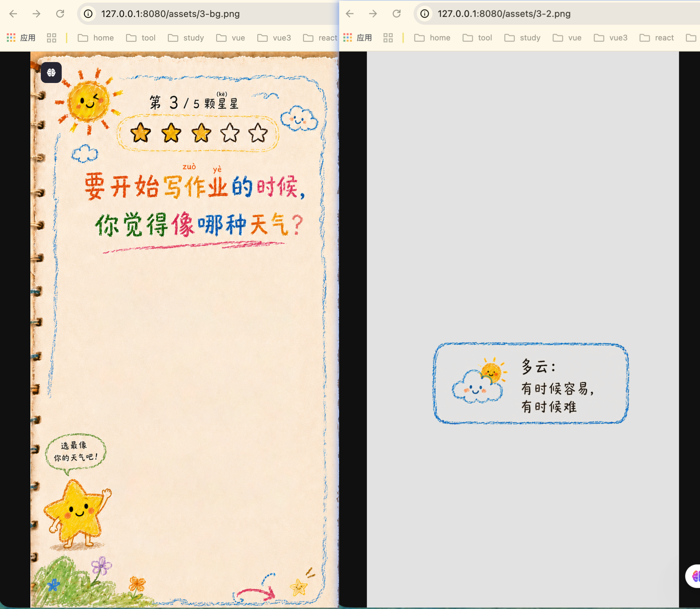This screenshot has height=609, width=700.
Task: Select the 多云 weather option card
Action: pos(531,383)
